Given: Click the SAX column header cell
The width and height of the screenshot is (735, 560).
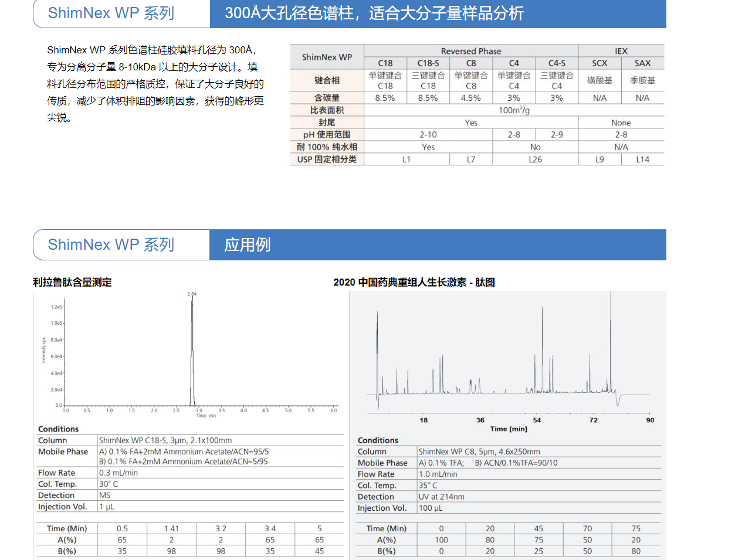Looking at the screenshot, I should pyautogui.click(x=642, y=63).
